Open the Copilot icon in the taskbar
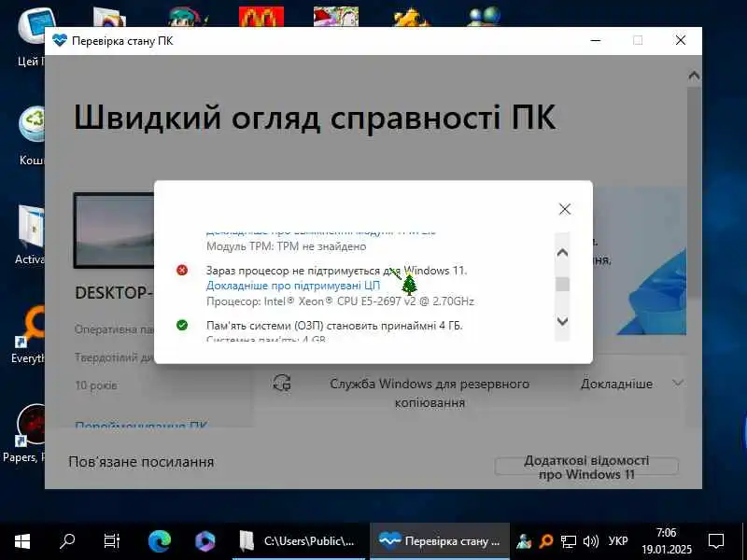Screen dimensions: 747x560 coord(204,541)
